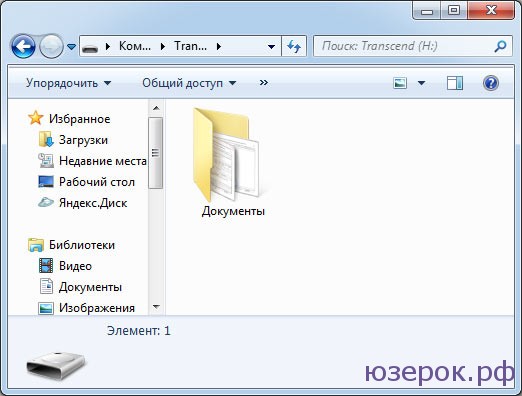Image resolution: width=522 pixels, height=396 pixels.
Task: Open the recent pages dropdown arrow
Action: point(71,47)
